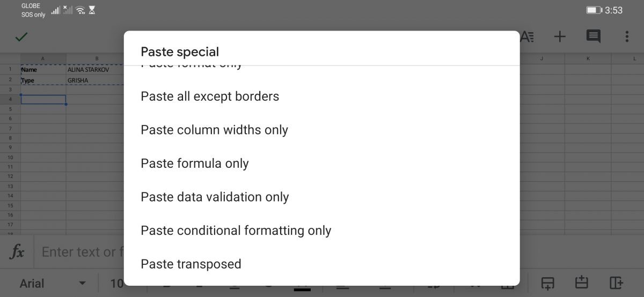Tap the insert row above icon
This screenshot has height=297, width=644.
coord(582,283)
